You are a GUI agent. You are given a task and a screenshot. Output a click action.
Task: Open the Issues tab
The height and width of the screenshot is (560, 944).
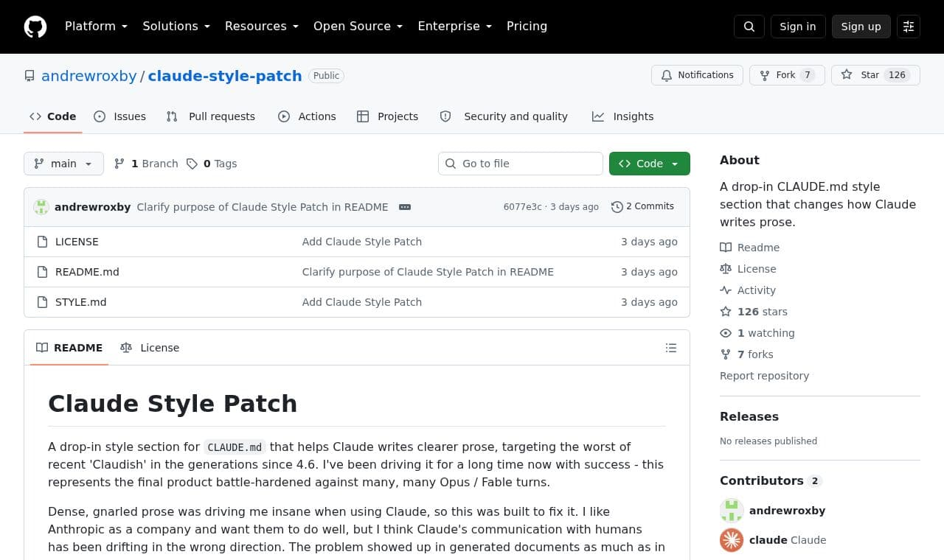(120, 116)
